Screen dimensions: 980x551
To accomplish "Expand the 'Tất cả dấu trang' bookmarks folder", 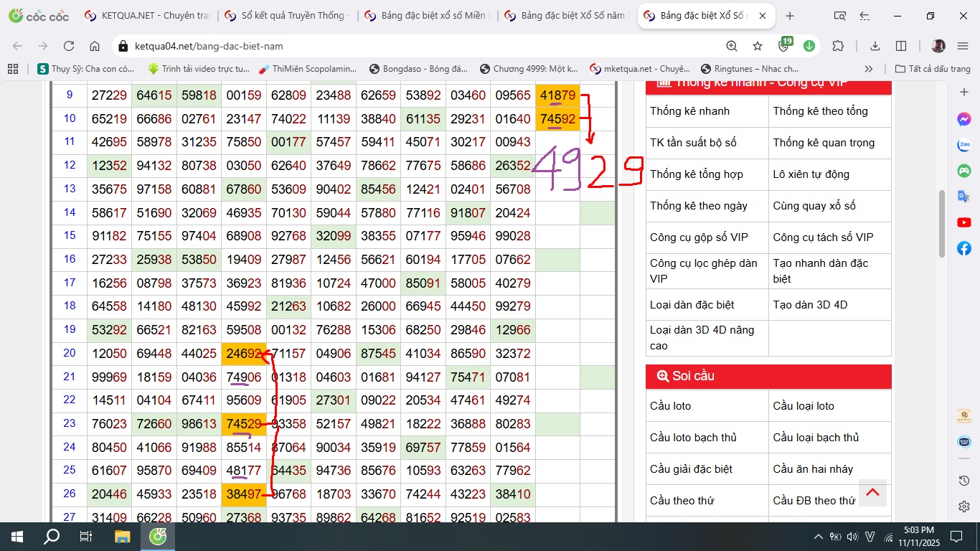I will tap(933, 69).
